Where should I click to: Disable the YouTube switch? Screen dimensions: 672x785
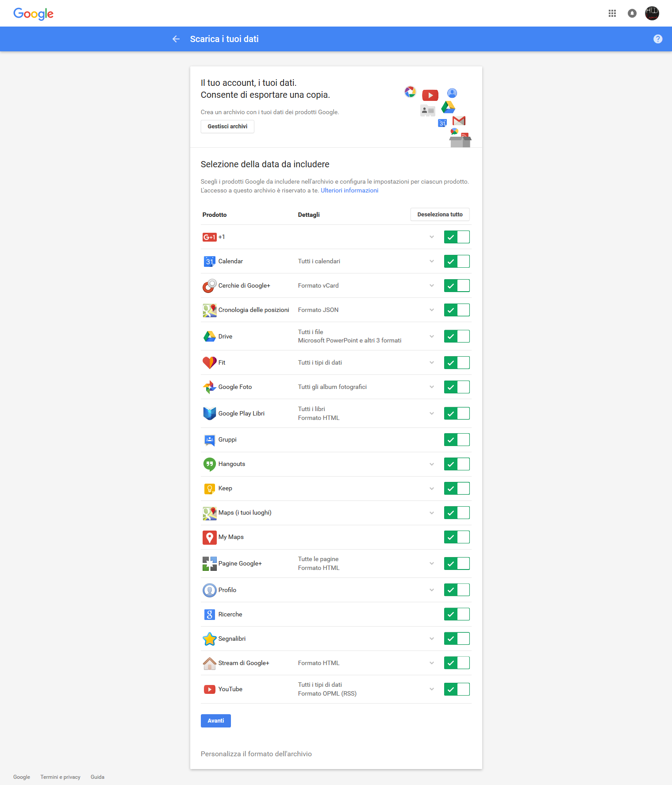457,689
